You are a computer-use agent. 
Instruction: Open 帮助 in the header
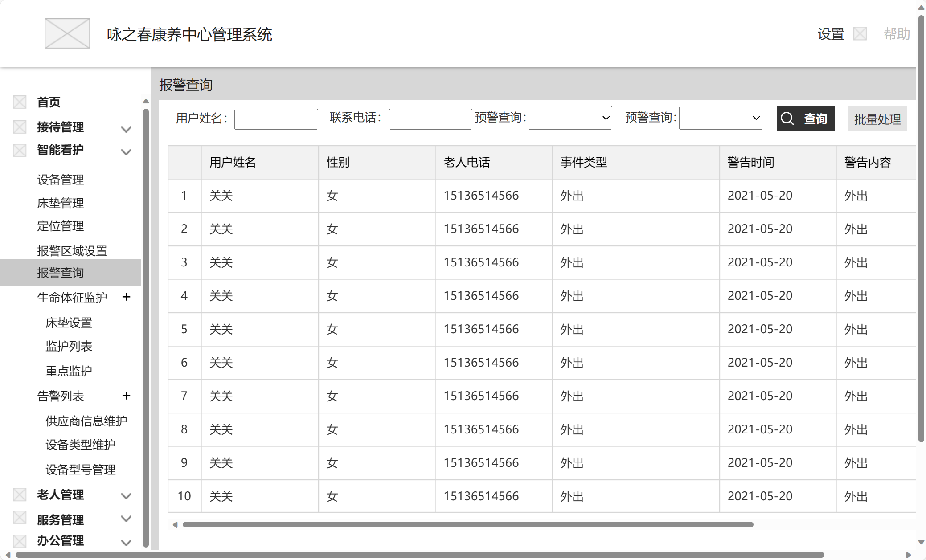point(897,34)
